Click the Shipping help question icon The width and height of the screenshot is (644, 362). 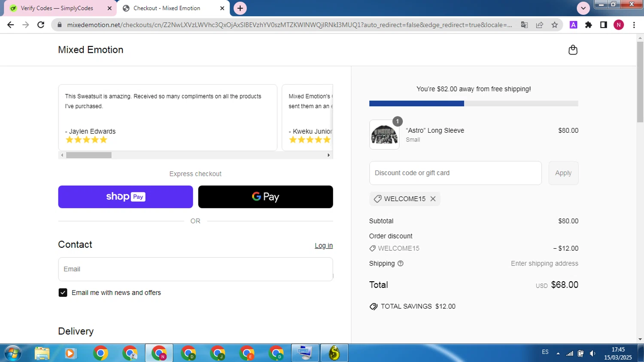pos(401,264)
